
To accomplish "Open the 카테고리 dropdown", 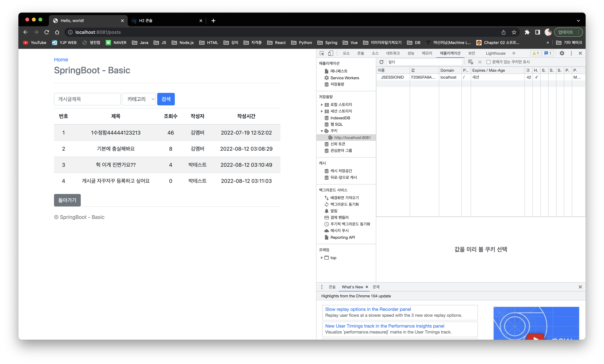I will pyautogui.click(x=139, y=99).
